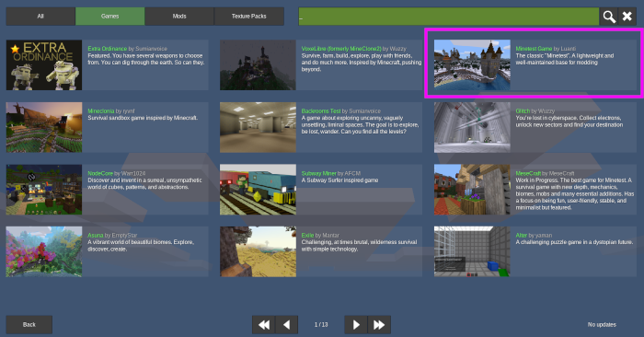The image size is (644, 337).
Task: Clear the search with the X icon
Action: pos(627,17)
